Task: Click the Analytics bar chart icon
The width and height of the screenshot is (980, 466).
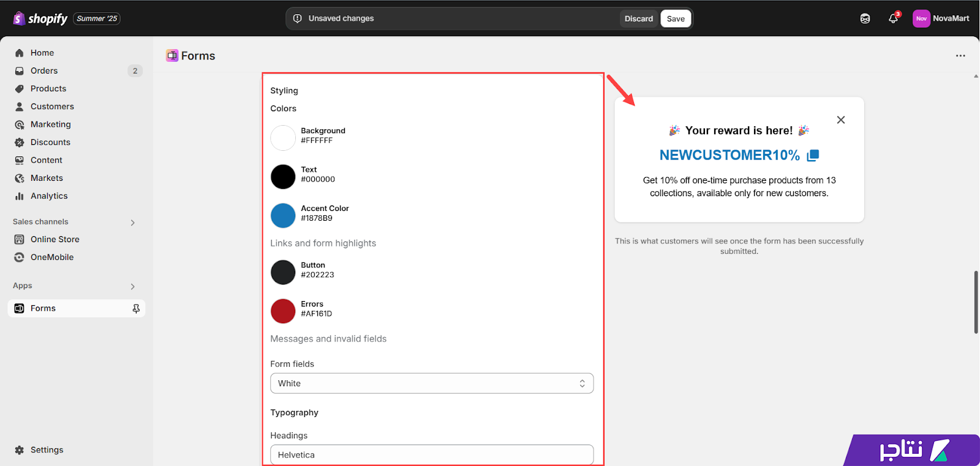Action: pyautogui.click(x=20, y=196)
